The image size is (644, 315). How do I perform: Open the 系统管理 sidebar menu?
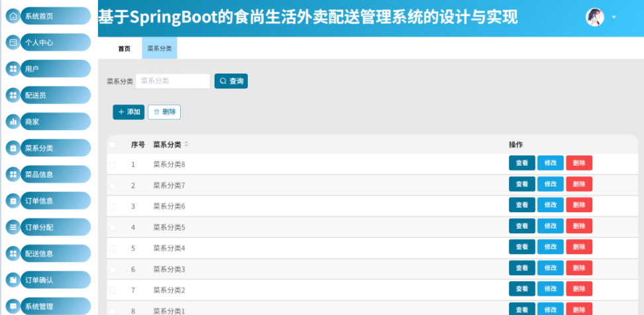coord(56,306)
